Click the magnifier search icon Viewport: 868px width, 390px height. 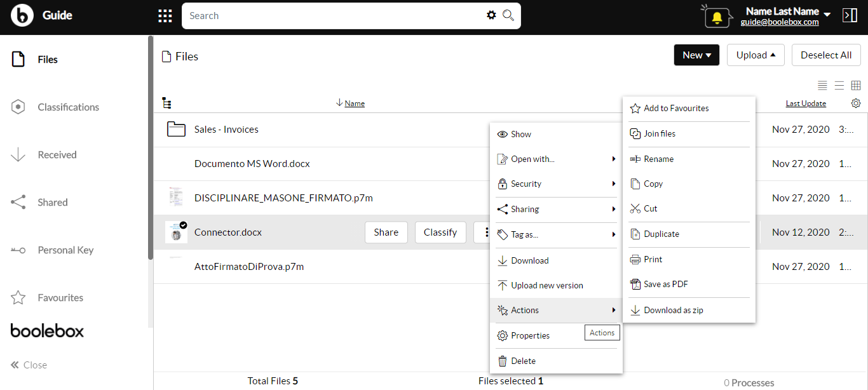[x=508, y=15]
